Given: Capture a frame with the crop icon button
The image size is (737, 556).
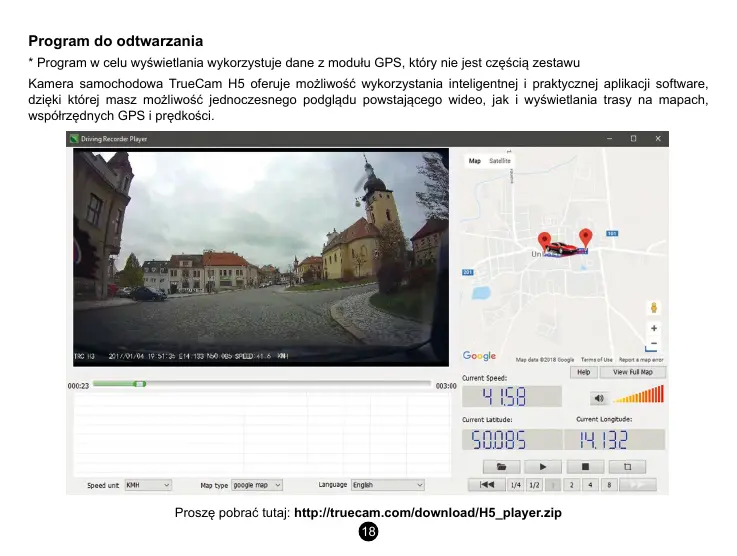Looking at the screenshot, I should (627, 467).
